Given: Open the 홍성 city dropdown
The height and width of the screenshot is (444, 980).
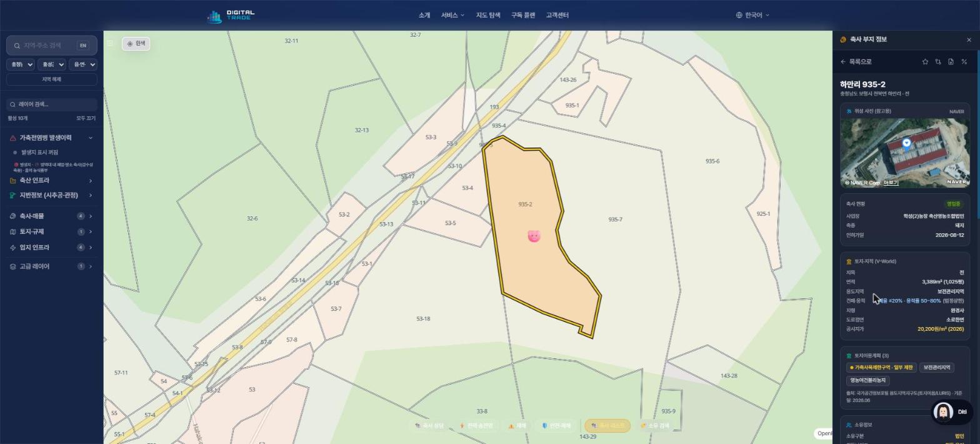Looking at the screenshot, I should 52,64.
